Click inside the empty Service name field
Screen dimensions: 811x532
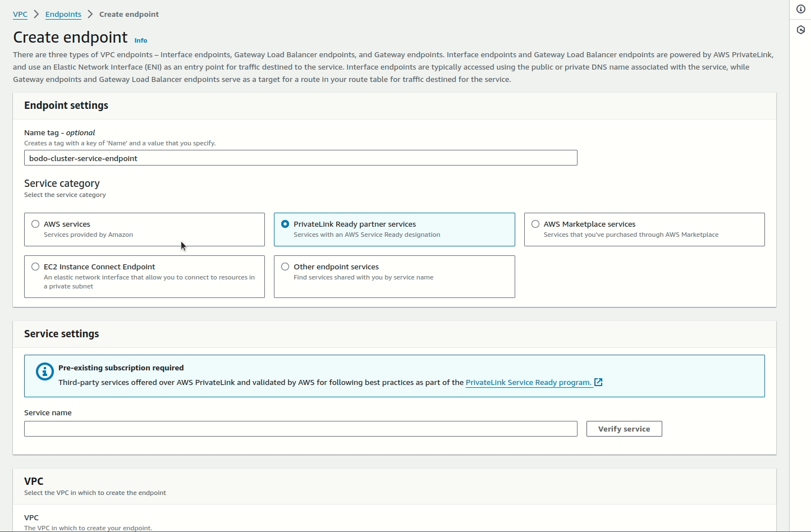point(300,428)
